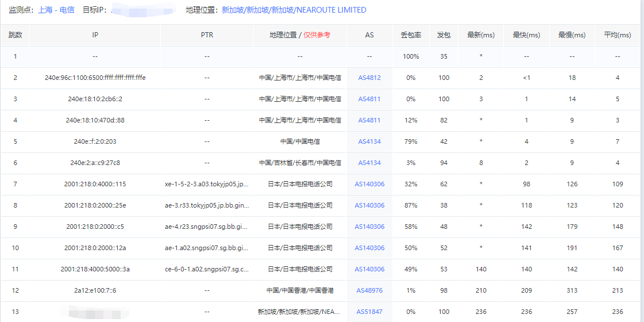Viewport: 644px width, 322px height.
Task: Select the 发包 column header
Action: pos(444,36)
